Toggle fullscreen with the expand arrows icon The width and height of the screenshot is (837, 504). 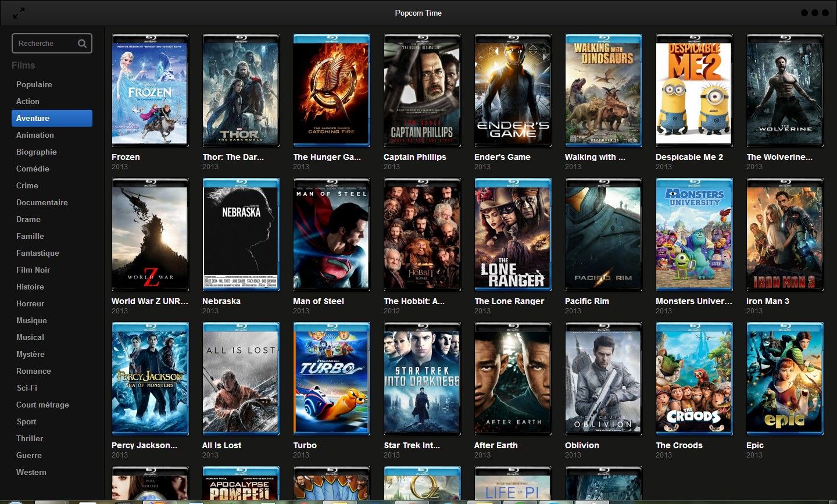click(x=19, y=13)
